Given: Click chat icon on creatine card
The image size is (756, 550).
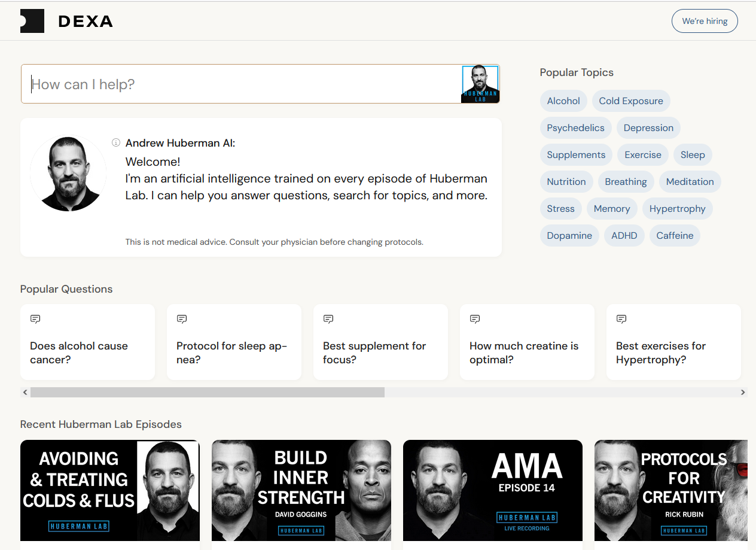Looking at the screenshot, I should point(475,319).
